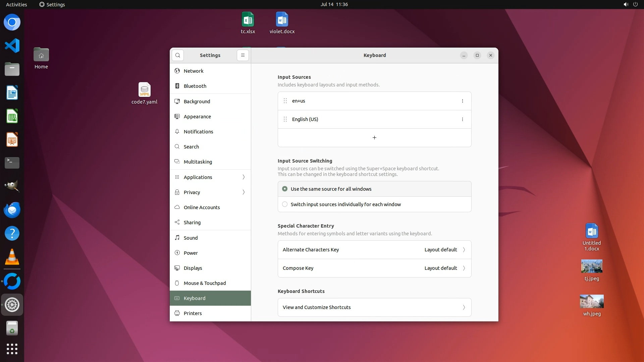Expand Alternate Characters Key setting
The image size is (644, 362).
coord(374,250)
